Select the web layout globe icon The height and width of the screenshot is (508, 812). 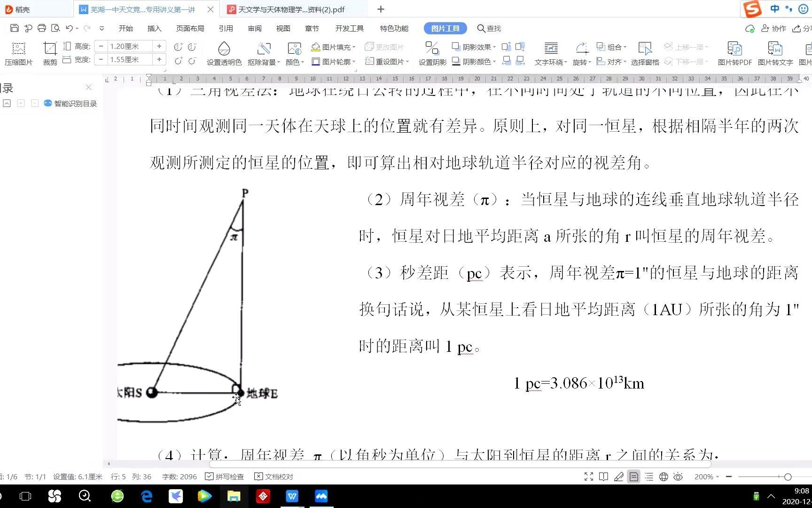tap(664, 476)
